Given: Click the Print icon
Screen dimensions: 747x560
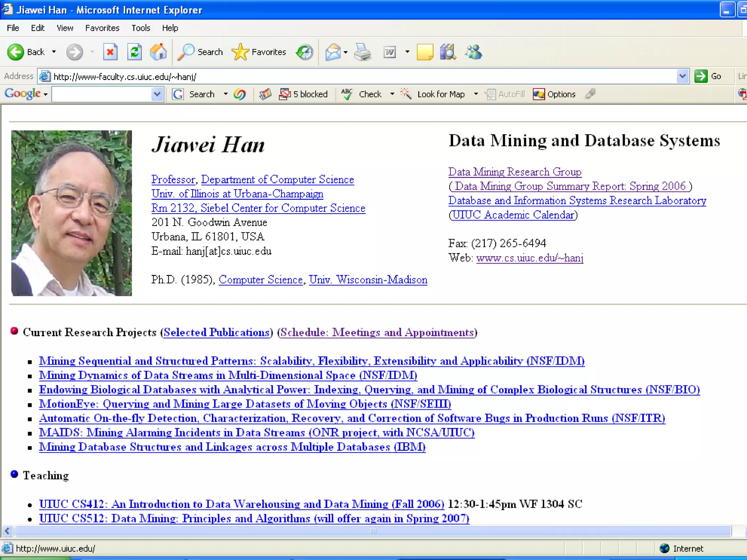Looking at the screenshot, I should coord(363,52).
